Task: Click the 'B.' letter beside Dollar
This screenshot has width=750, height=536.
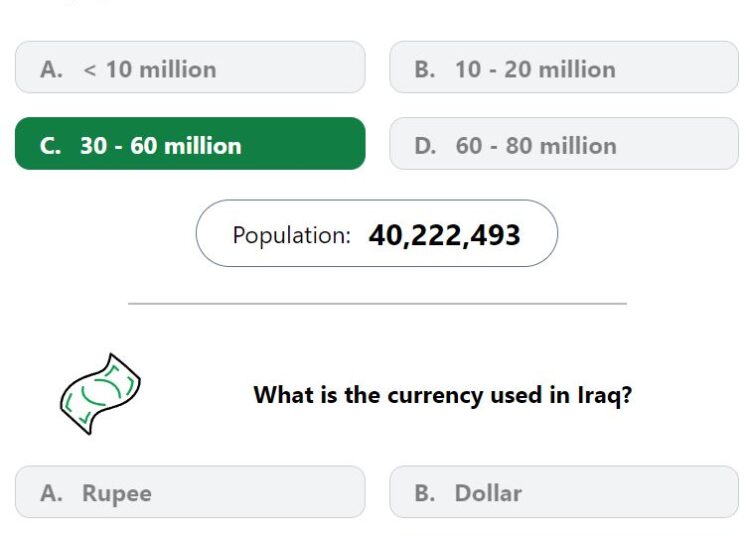Action: pos(425,493)
